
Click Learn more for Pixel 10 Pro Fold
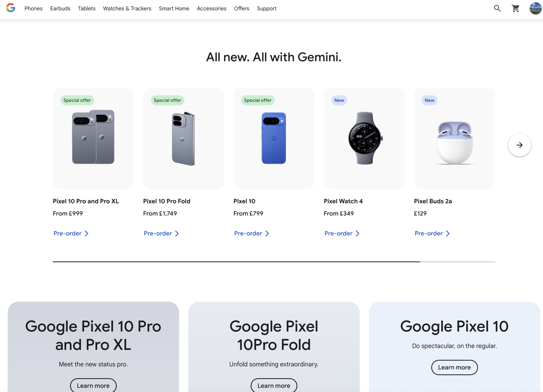[274, 385]
